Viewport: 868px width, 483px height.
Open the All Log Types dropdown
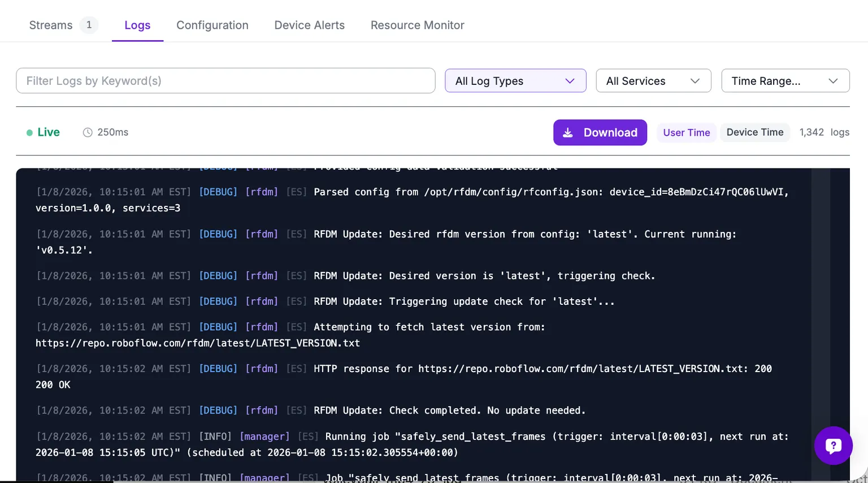click(x=515, y=81)
